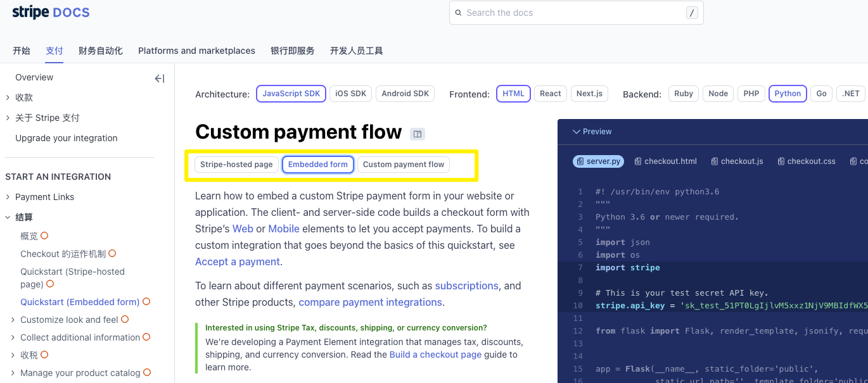Open the 财务自动化 nav tab

(101, 51)
